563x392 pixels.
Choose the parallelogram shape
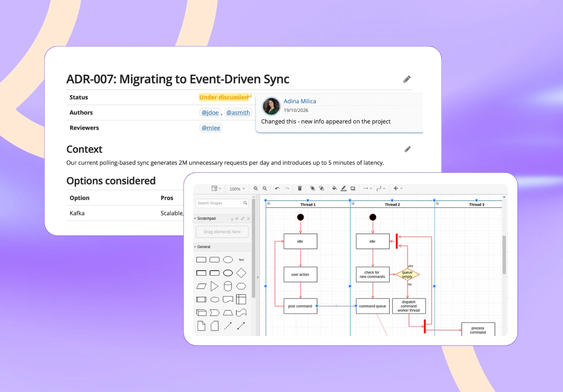tap(201, 286)
